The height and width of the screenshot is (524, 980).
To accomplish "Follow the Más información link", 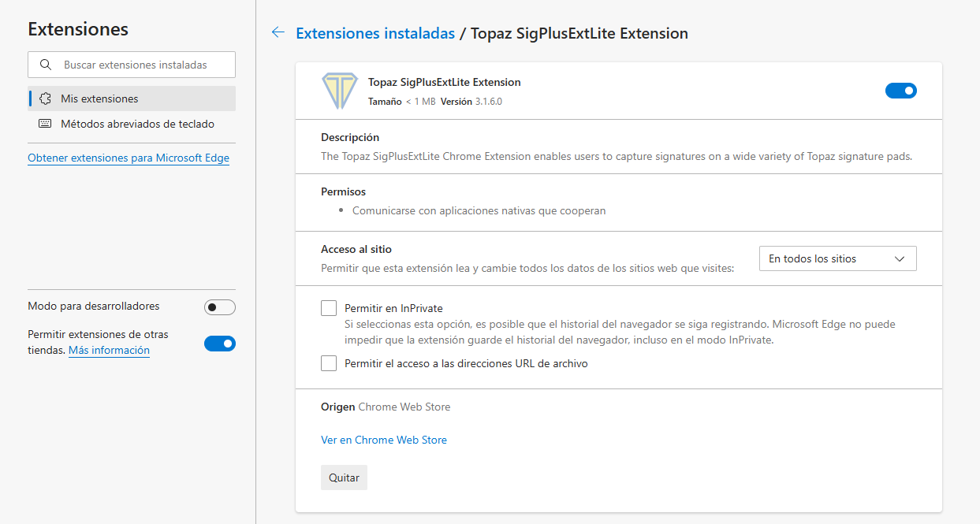I will (109, 350).
